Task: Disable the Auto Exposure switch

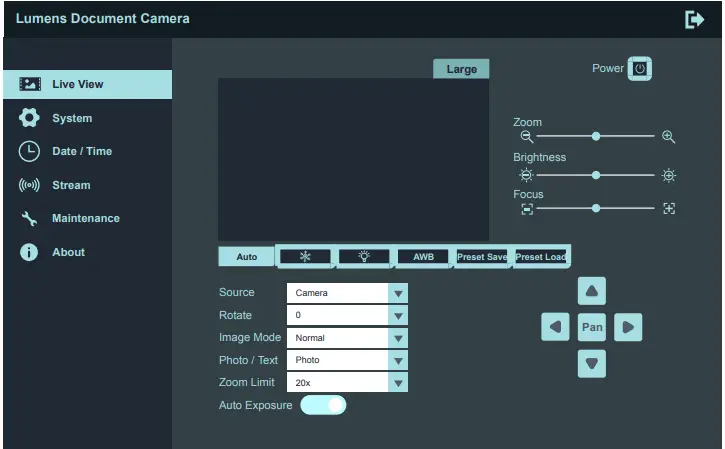Action: 323,405
